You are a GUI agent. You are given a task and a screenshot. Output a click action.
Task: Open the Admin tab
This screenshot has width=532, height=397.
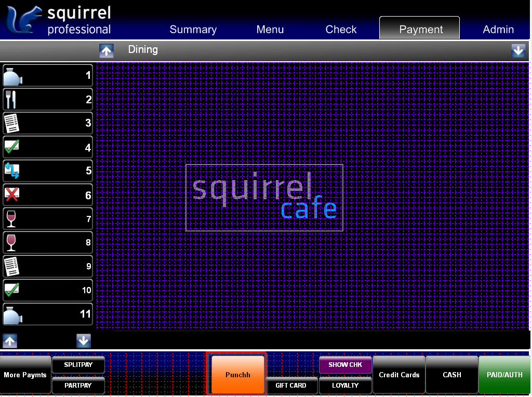(498, 30)
